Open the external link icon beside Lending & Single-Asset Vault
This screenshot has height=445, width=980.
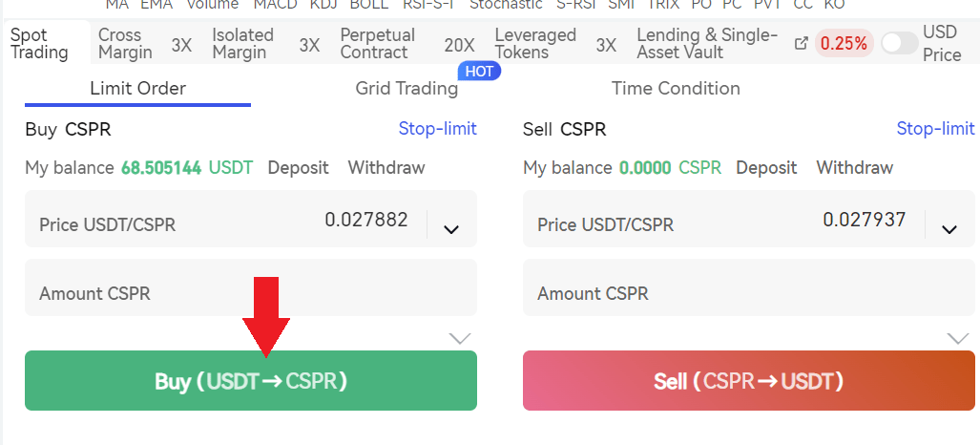tap(802, 43)
